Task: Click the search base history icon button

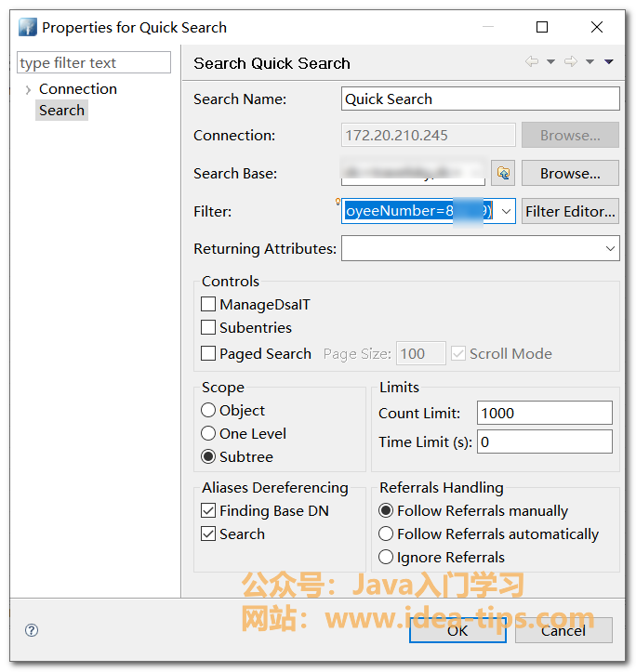Action: click(503, 173)
